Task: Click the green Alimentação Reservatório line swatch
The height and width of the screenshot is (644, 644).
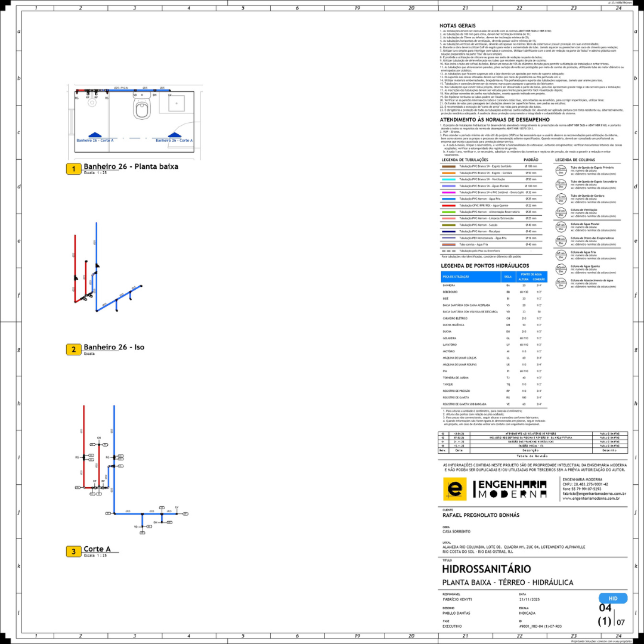Action: click(x=448, y=212)
